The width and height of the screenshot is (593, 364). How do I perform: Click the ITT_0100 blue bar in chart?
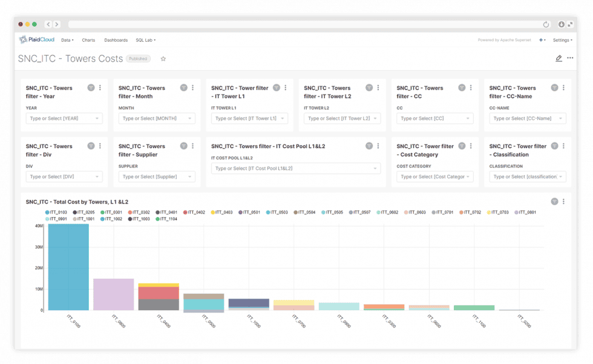(68, 267)
